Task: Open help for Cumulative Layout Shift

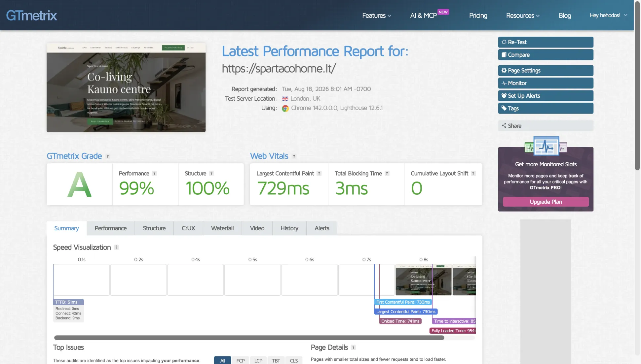Action: (473, 174)
